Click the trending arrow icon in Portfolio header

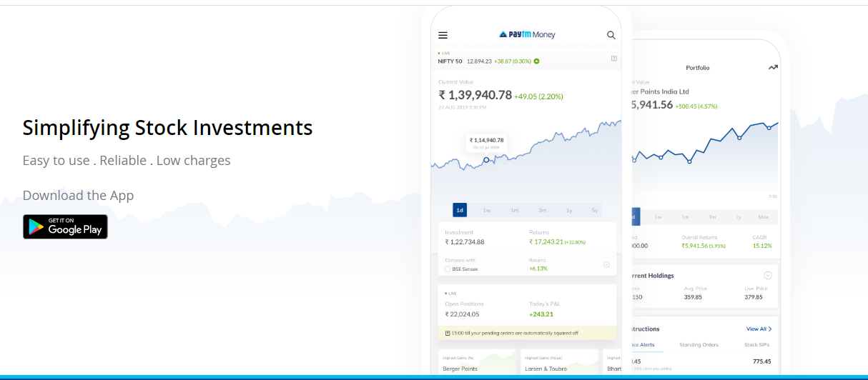[x=773, y=67]
